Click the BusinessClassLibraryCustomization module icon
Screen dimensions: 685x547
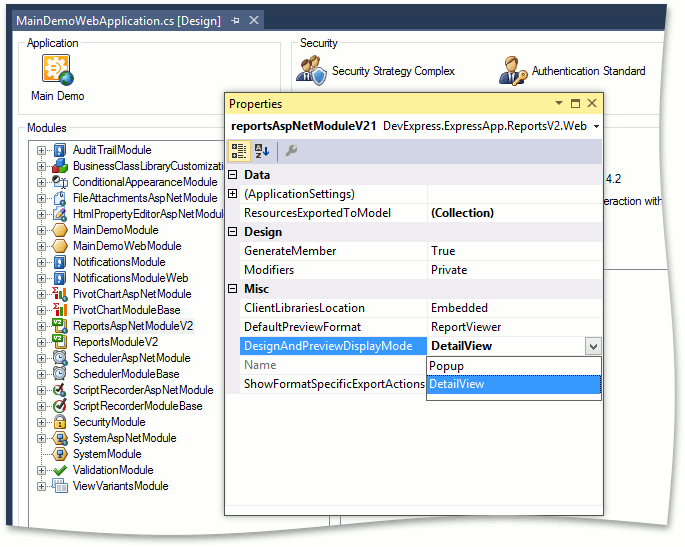[x=60, y=166]
